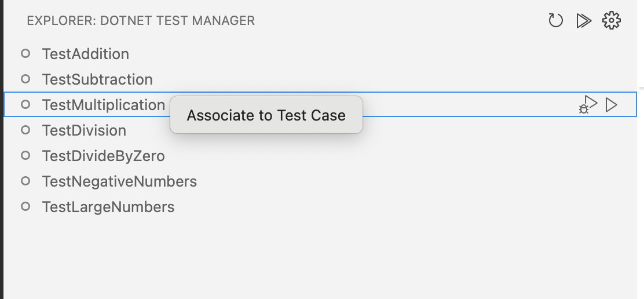Open the test manager settings gear

coord(612,21)
